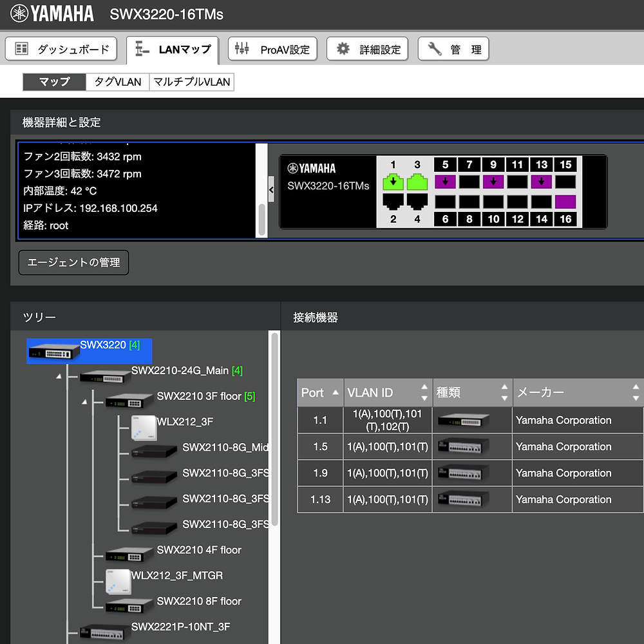The image size is (644, 644).
Task: Click the tree panel scrollbar thumb
Action: (274, 429)
